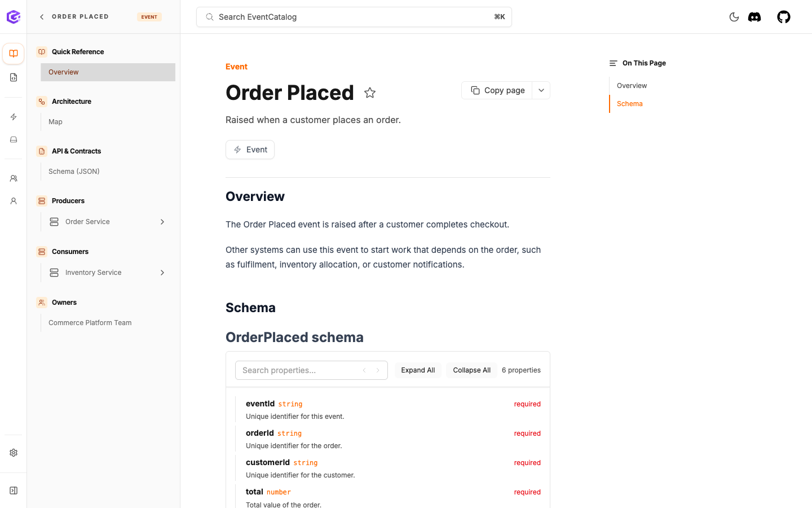The width and height of the screenshot is (812, 508).
Task: Open the services inbox icon in rail
Action: pyautogui.click(x=14, y=139)
